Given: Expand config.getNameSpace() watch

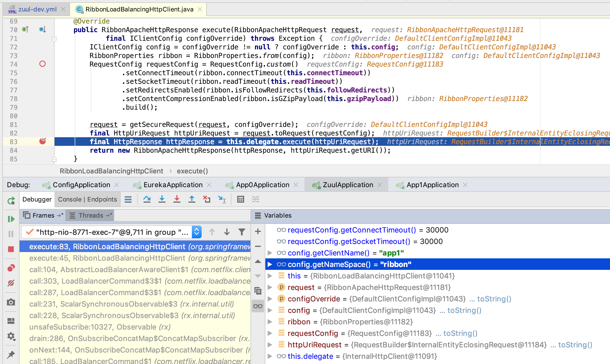Looking at the screenshot, I should (270, 264).
